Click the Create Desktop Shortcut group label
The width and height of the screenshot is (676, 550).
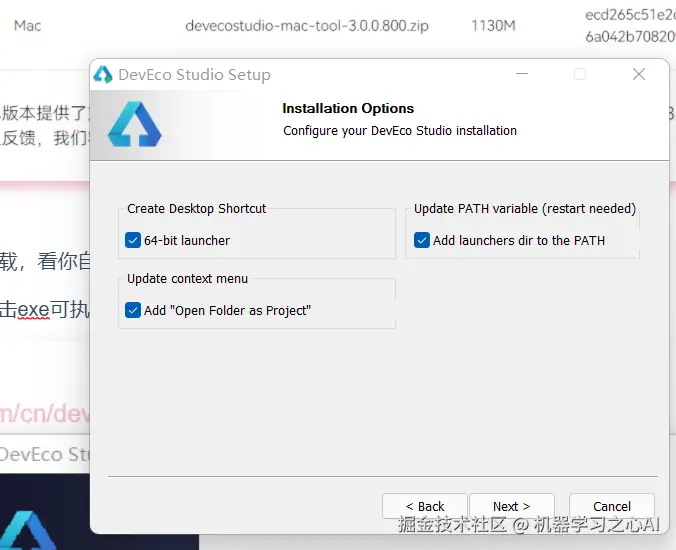click(197, 209)
